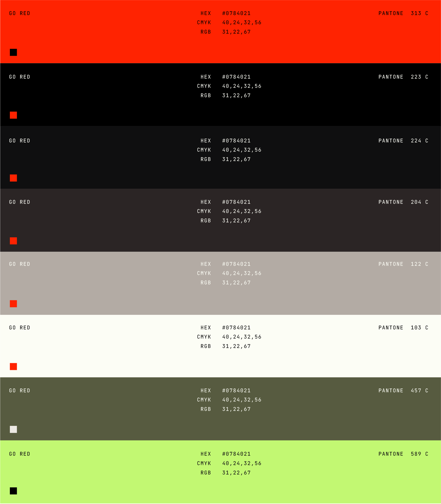Screen dimensions: 441x504
Task: Click RGB value 31,22,67 in the Pantone 103 C band
Action: coord(236,346)
